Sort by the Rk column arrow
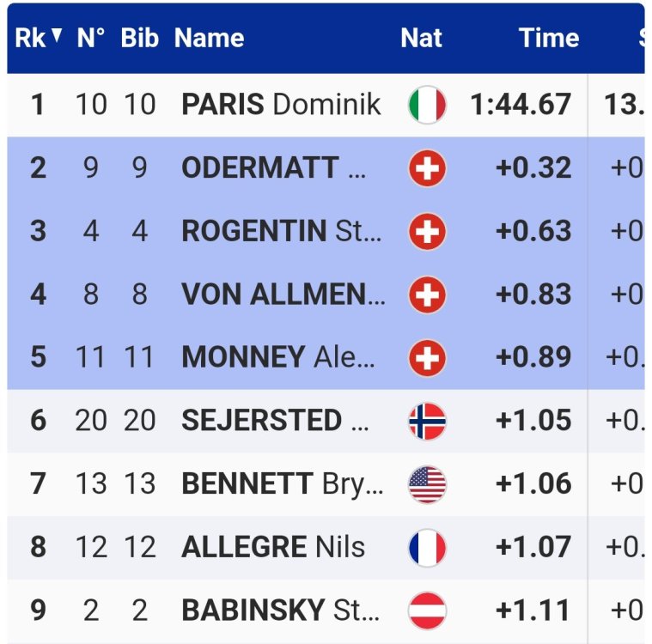Viewport: 652px width, 644px height. pos(57,37)
